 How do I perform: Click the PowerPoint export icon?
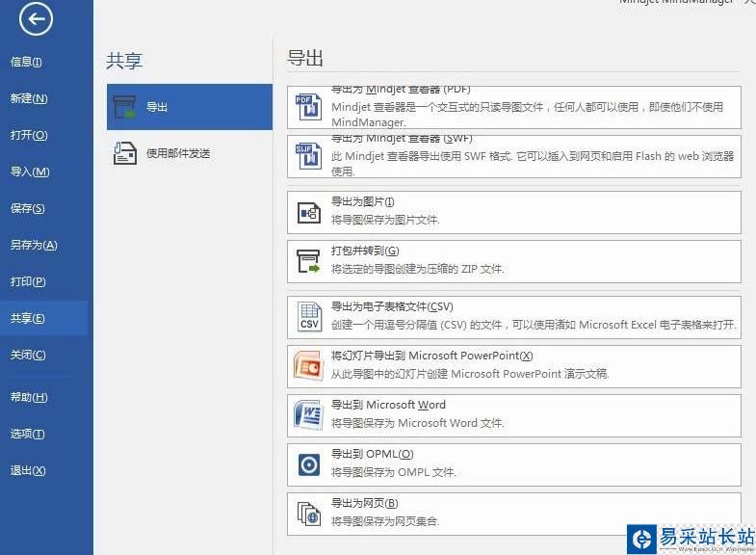tap(308, 366)
